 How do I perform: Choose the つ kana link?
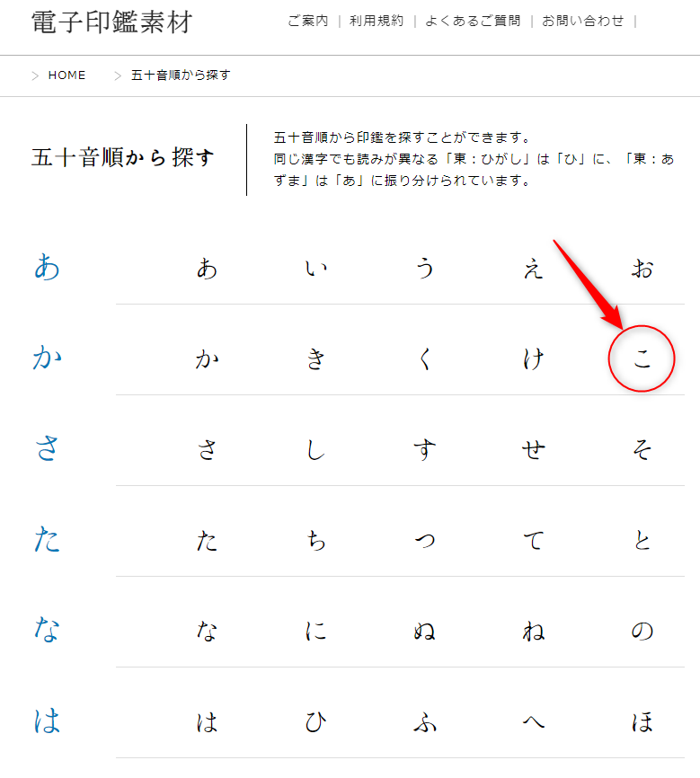pyautogui.click(x=425, y=540)
